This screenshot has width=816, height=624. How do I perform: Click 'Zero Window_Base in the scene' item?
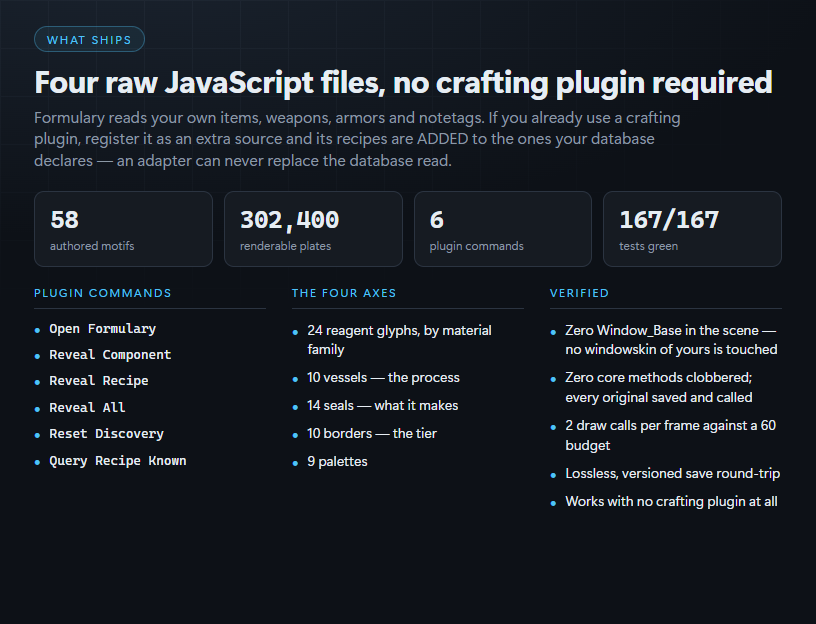671,340
